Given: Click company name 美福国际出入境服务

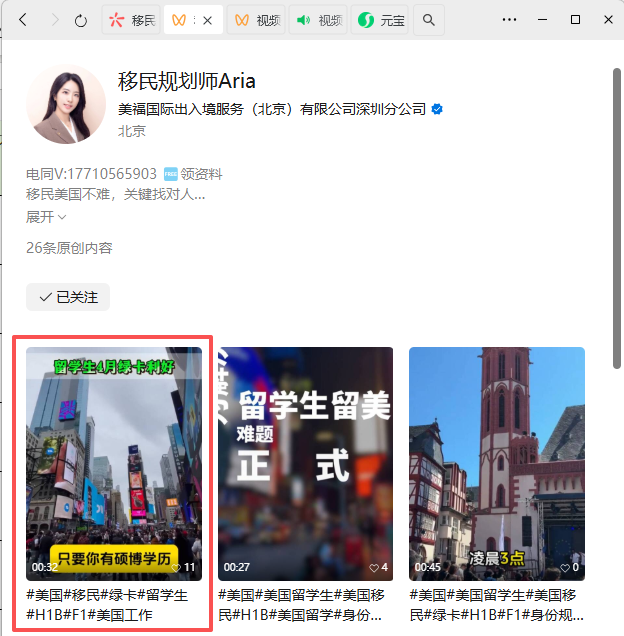Looking at the screenshot, I should pyautogui.click(x=272, y=109).
